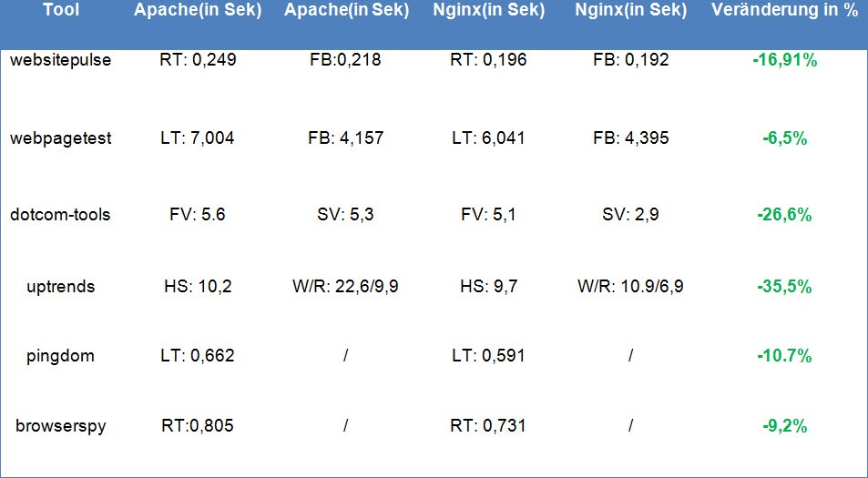Screen dimensions: 868x478
Task: Click the websitepulse row label
Action: pyautogui.click(x=60, y=59)
